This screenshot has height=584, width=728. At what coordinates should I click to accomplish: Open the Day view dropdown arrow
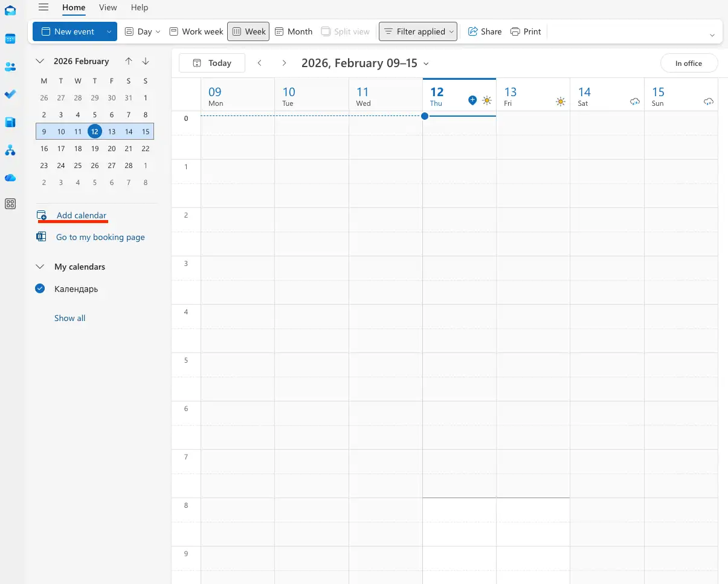point(158,31)
